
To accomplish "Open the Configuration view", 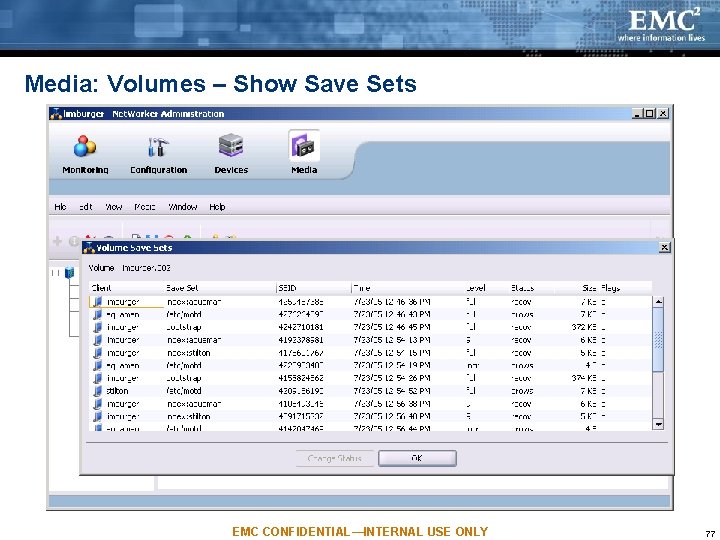I will pos(158,154).
